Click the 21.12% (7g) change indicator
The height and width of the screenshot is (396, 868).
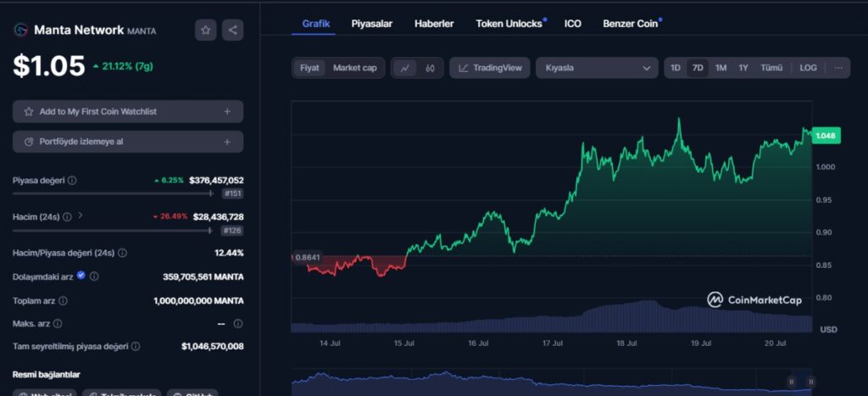coord(123,66)
